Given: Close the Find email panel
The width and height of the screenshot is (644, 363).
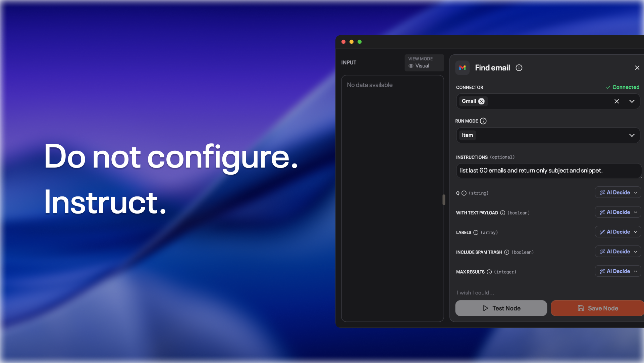Looking at the screenshot, I should coord(637,68).
